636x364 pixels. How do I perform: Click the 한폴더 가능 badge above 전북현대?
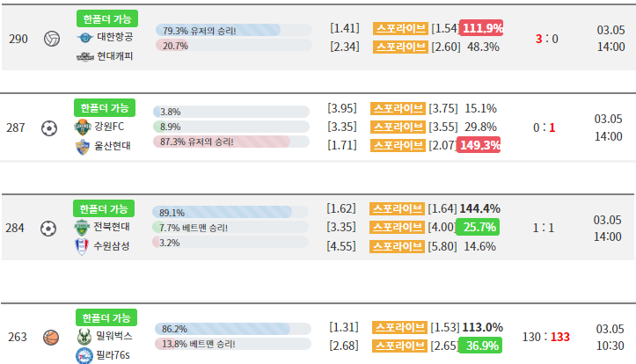point(105,208)
